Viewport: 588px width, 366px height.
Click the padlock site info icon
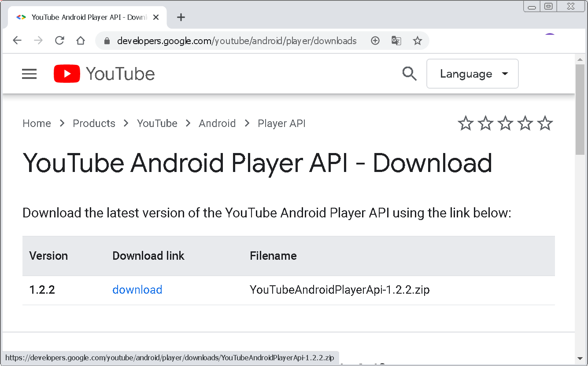(x=107, y=41)
